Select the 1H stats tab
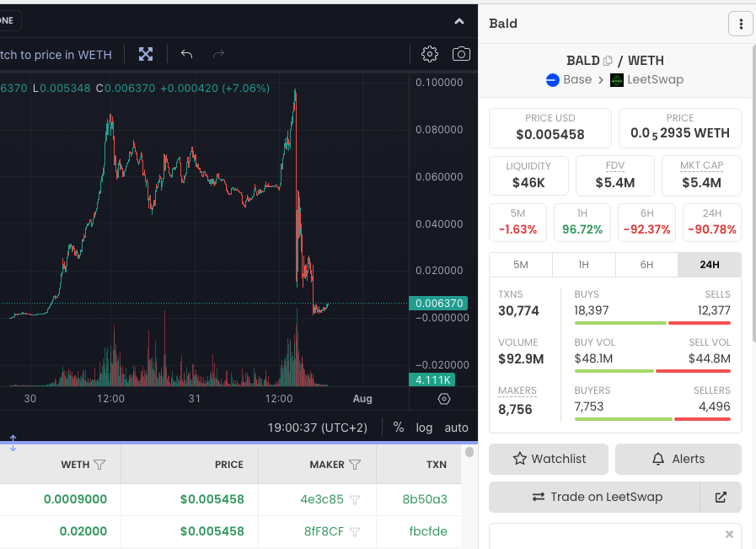Viewport: 756px width, 549px height. tap(583, 265)
